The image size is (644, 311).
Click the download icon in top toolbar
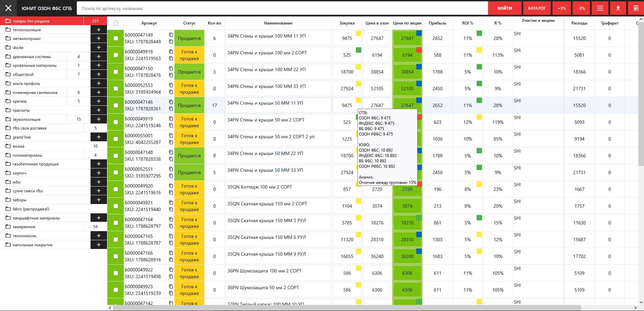coord(618,8)
